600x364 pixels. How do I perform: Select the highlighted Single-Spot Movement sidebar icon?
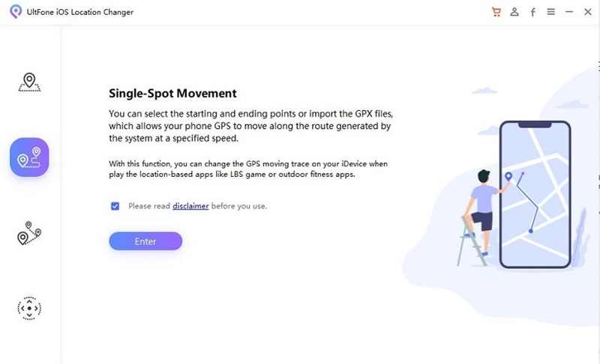pyautogui.click(x=29, y=157)
